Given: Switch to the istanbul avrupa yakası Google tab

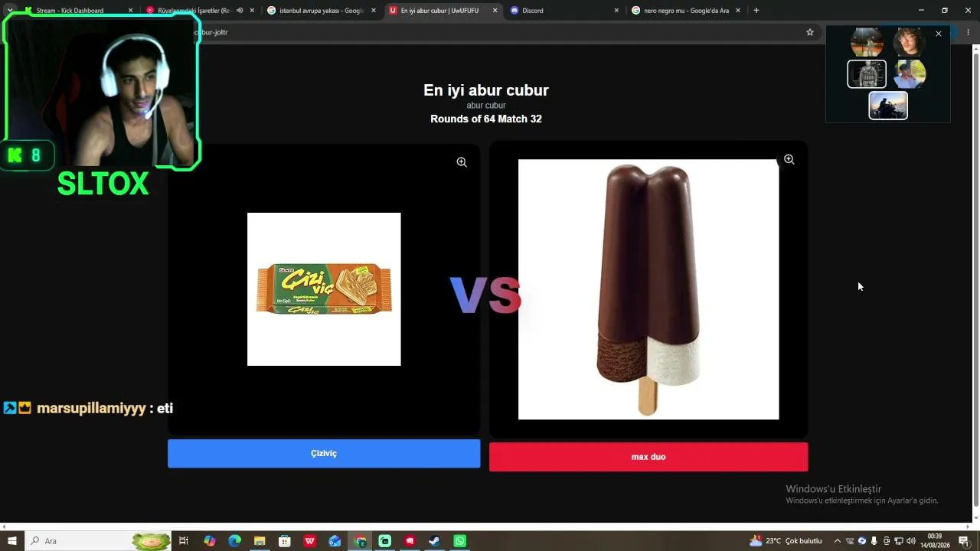Looking at the screenshot, I should point(321,11).
